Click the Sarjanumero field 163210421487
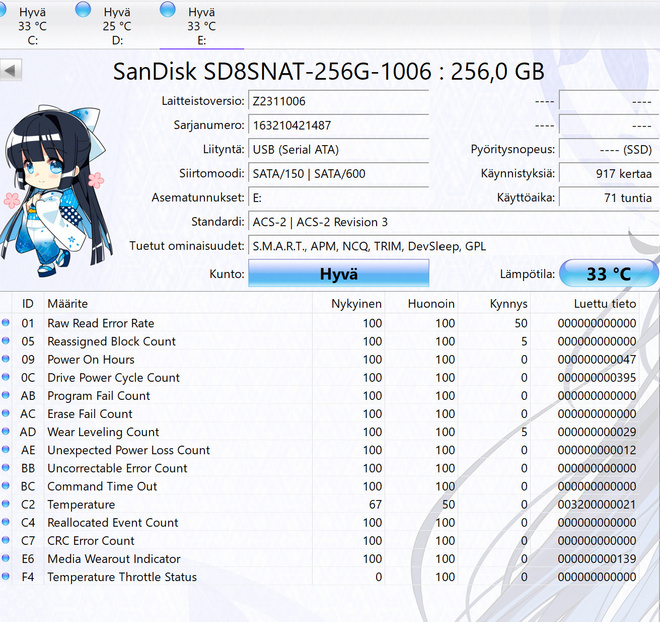 (338, 125)
